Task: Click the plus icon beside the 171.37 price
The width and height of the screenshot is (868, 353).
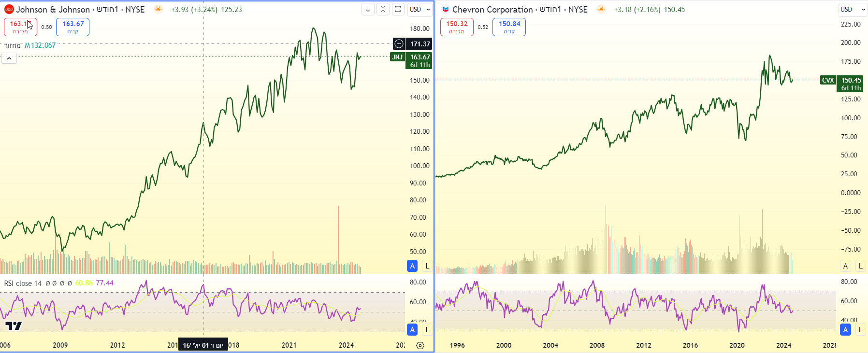Action: tap(399, 44)
